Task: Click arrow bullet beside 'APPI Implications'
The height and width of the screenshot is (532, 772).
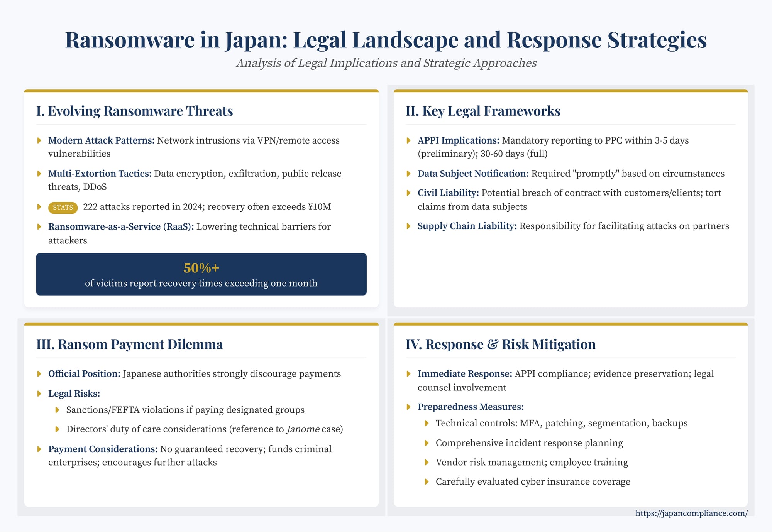Action: pos(408,140)
